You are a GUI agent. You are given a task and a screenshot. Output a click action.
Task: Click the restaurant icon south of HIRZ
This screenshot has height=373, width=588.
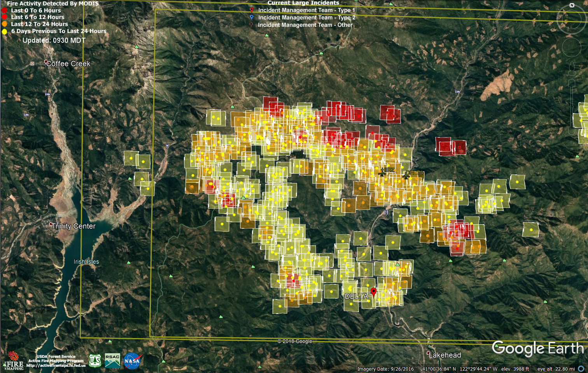tap(386, 212)
